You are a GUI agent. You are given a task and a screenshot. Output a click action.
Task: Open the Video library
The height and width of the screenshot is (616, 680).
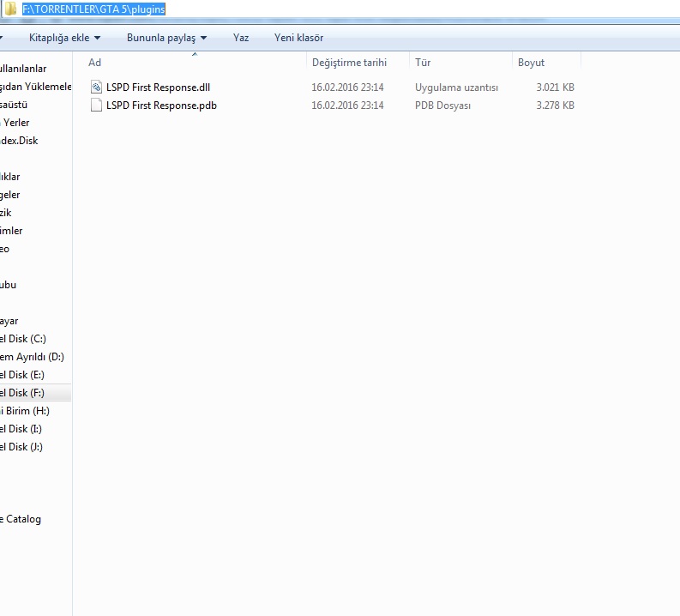5,249
